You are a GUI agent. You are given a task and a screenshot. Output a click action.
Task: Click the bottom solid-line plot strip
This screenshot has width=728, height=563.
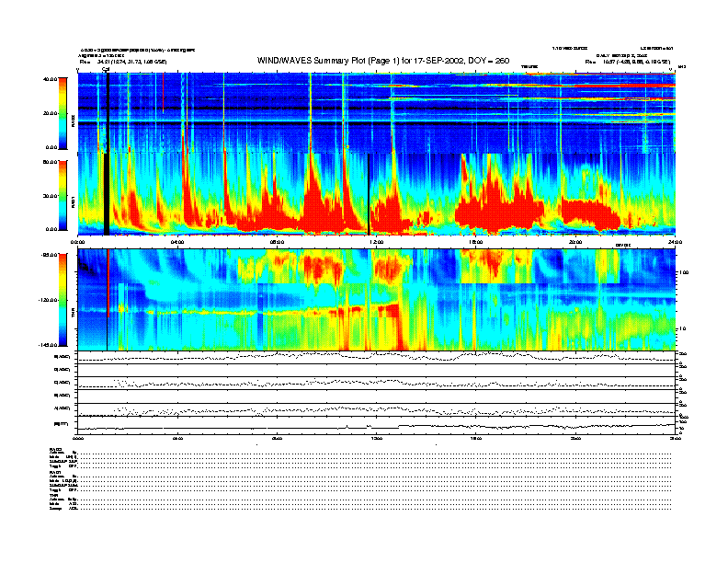pos(376,426)
